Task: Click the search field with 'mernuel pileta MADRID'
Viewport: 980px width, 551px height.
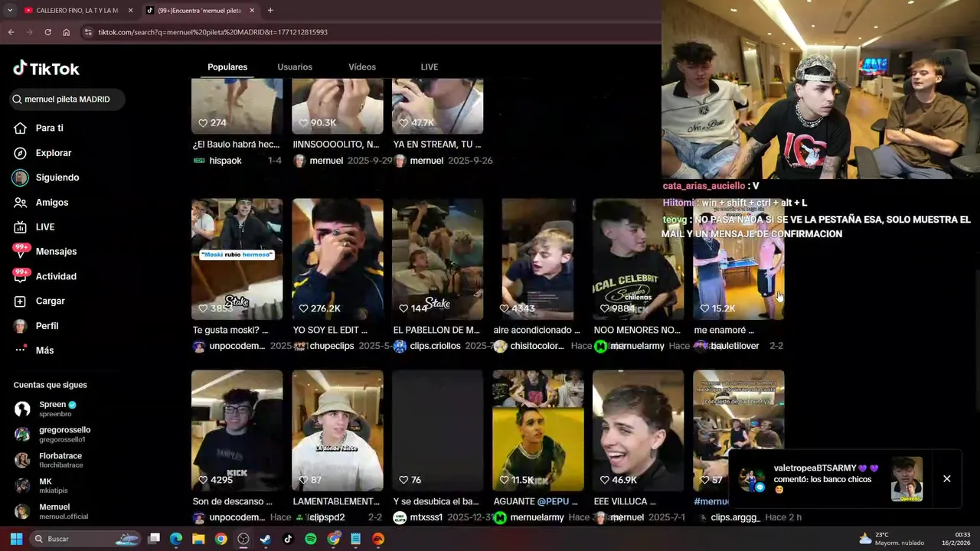Action: coord(67,99)
